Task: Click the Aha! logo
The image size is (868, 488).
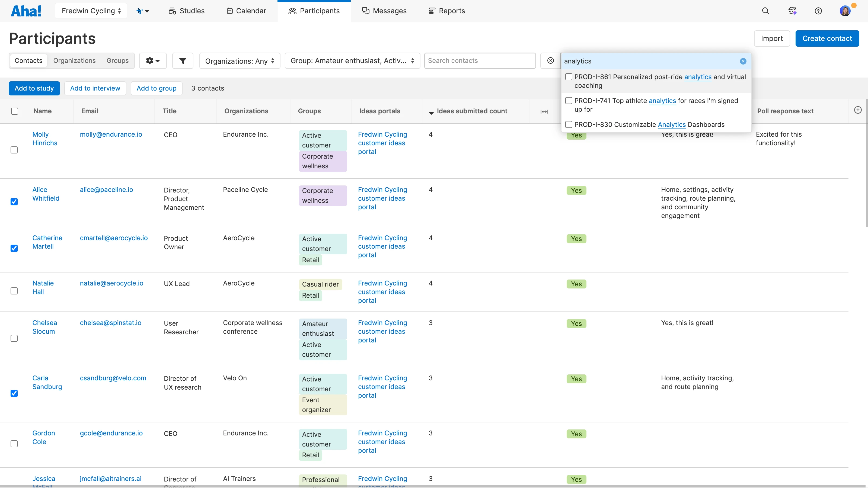Action: click(26, 11)
